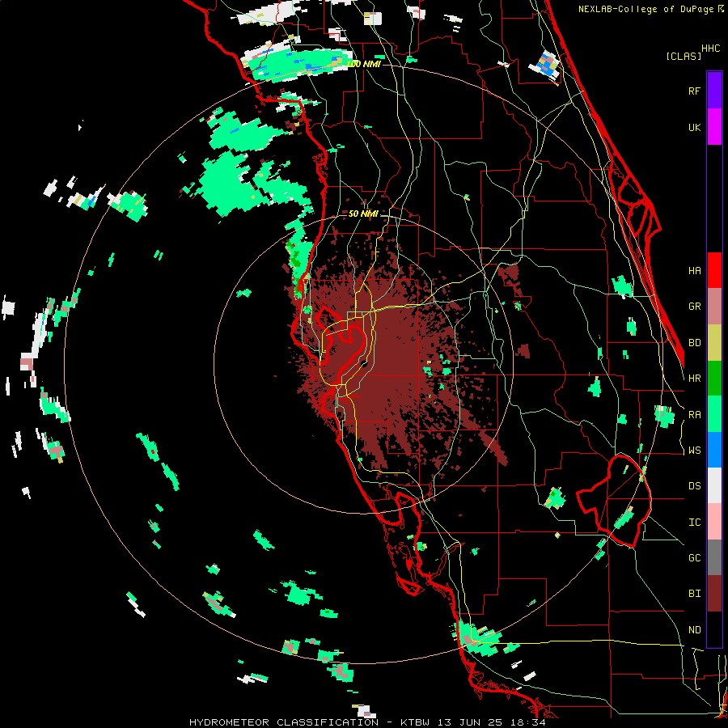Click the 'DS' legend label
Screen dimensions: 728x728
pos(694,485)
